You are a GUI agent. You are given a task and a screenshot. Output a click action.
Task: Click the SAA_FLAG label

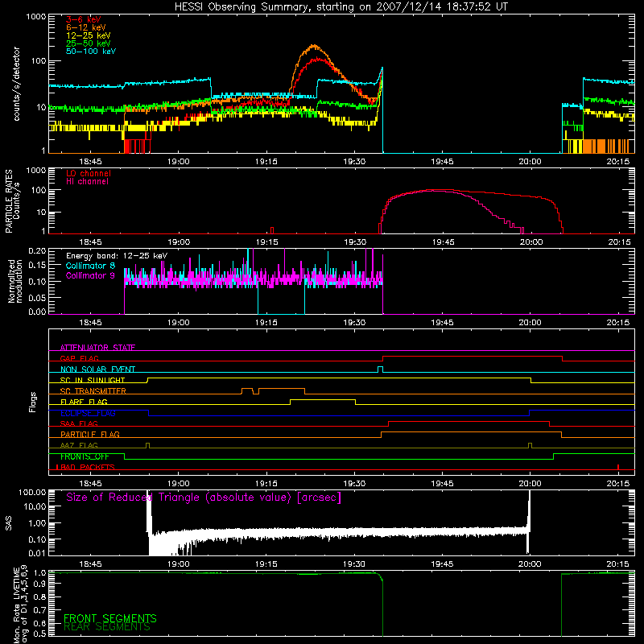[79, 423]
